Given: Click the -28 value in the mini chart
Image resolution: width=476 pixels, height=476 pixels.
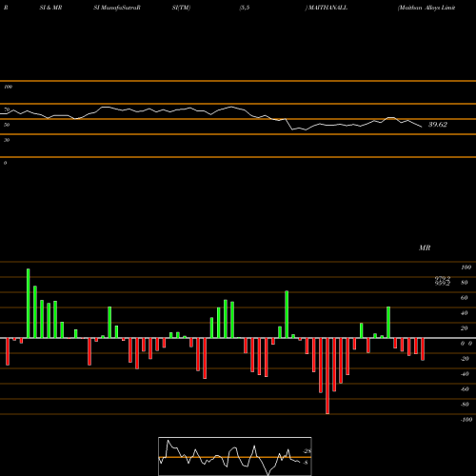Looking at the screenshot, I should [x=307, y=451].
